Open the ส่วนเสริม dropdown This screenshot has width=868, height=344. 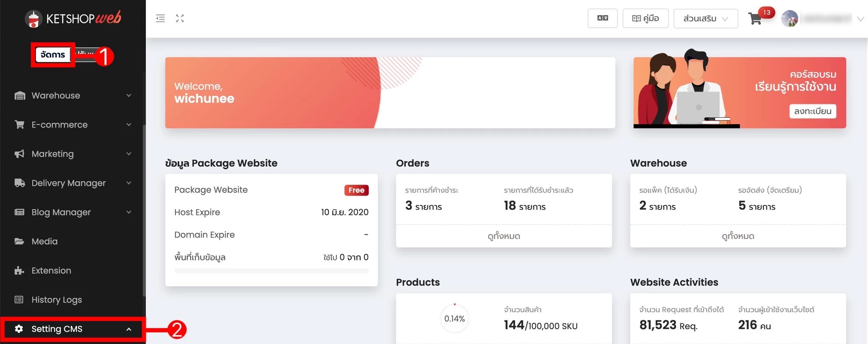pyautogui.click(x=706, y=18)
